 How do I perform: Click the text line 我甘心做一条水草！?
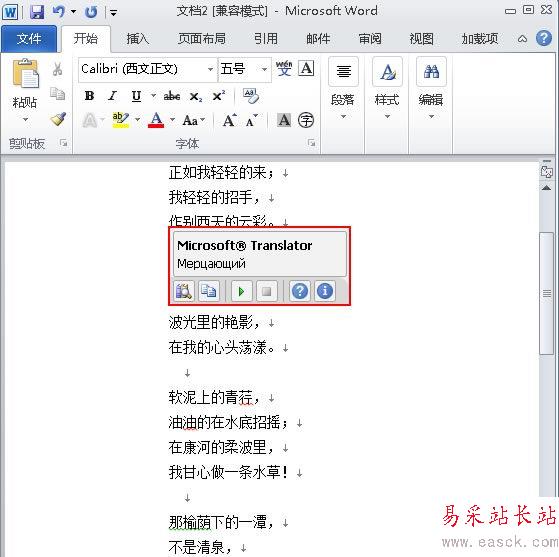[x=229, y=472]
